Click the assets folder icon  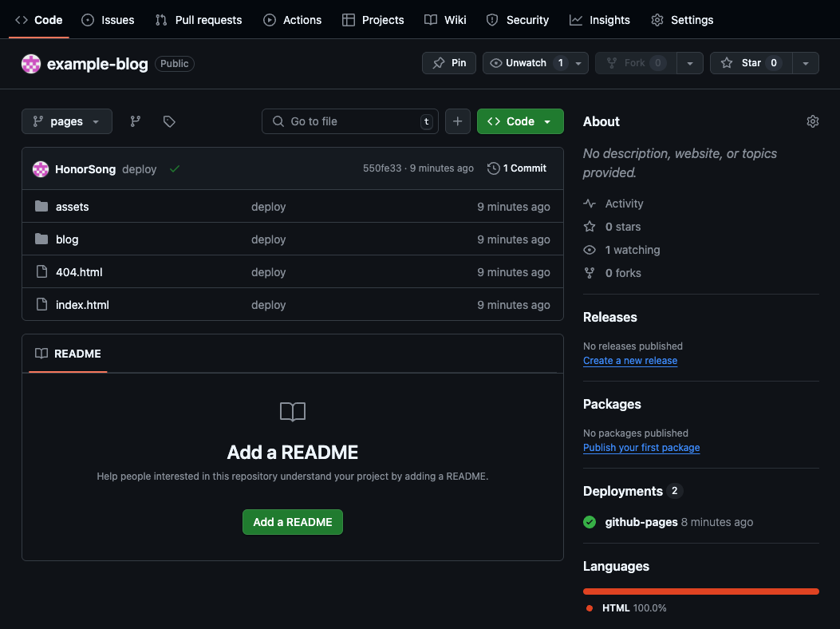(41, 206)
